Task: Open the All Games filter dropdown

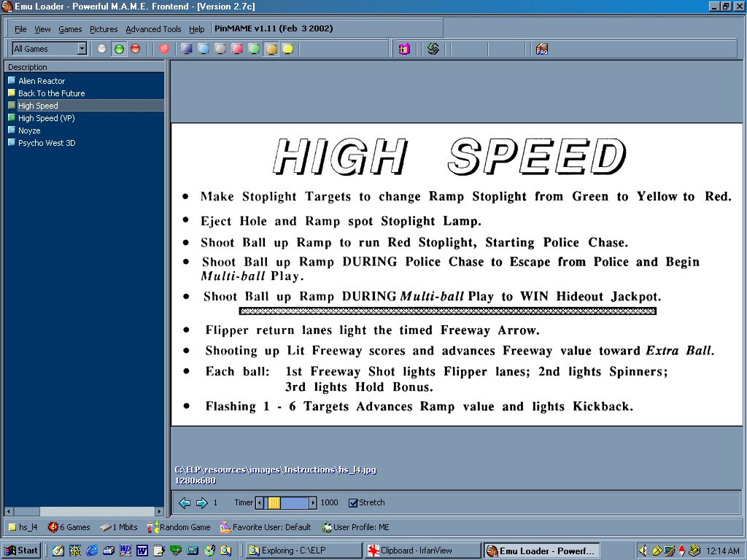Action: 82,49
